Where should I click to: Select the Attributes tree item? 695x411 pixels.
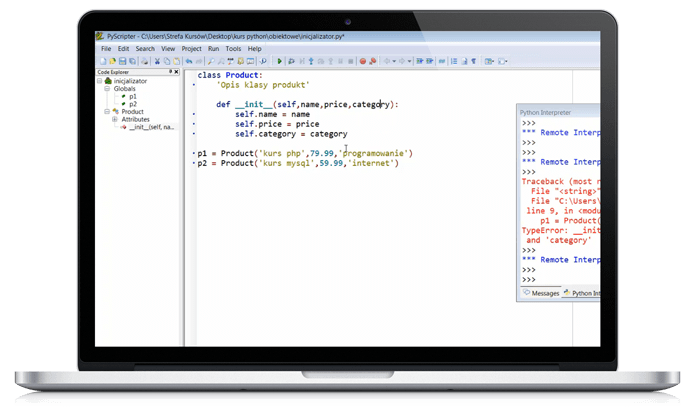(136, 119)
